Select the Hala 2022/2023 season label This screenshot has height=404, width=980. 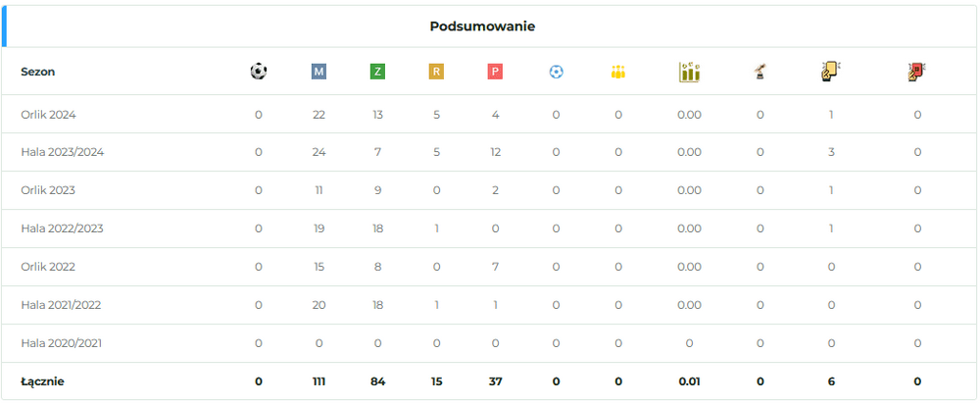tap(62, 228)
